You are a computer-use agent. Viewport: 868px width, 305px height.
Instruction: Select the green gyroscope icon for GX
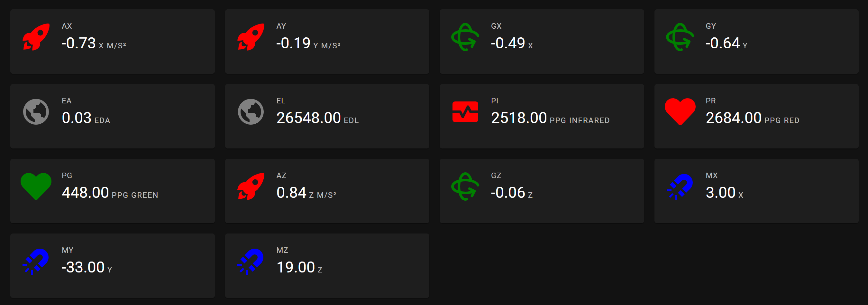point(465,37)
